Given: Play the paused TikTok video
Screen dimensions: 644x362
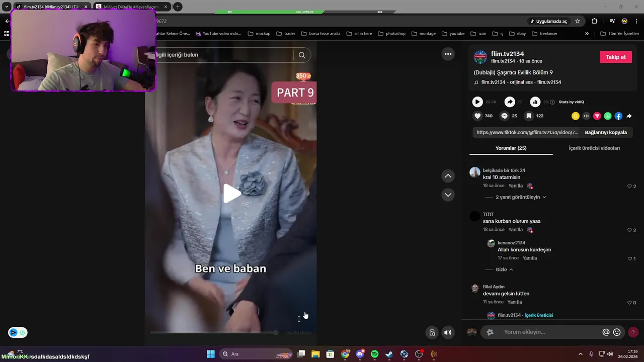Looking at the screenshot, I should pyautogui.click(x=232, y=194).
